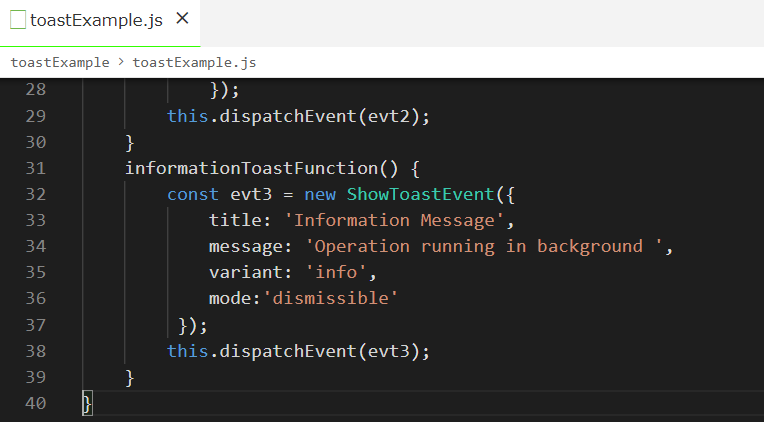Click the closing }); on line 37

[x=193, y=326]
